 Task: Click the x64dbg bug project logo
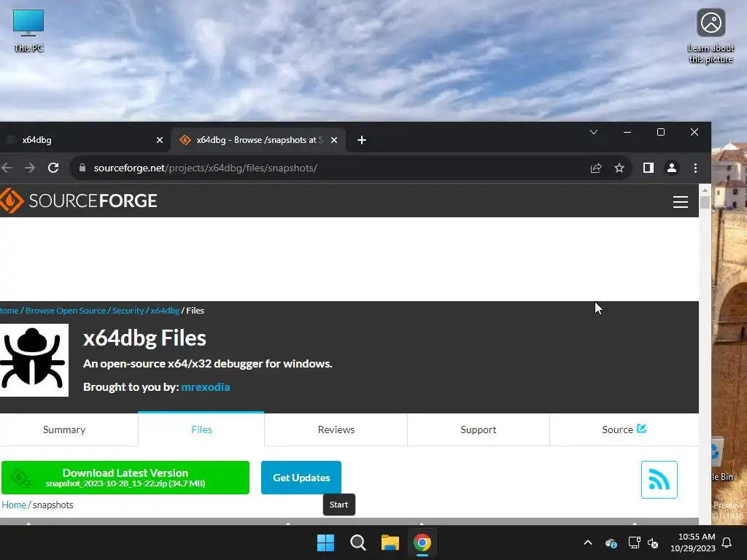click(x=34, y=360)
